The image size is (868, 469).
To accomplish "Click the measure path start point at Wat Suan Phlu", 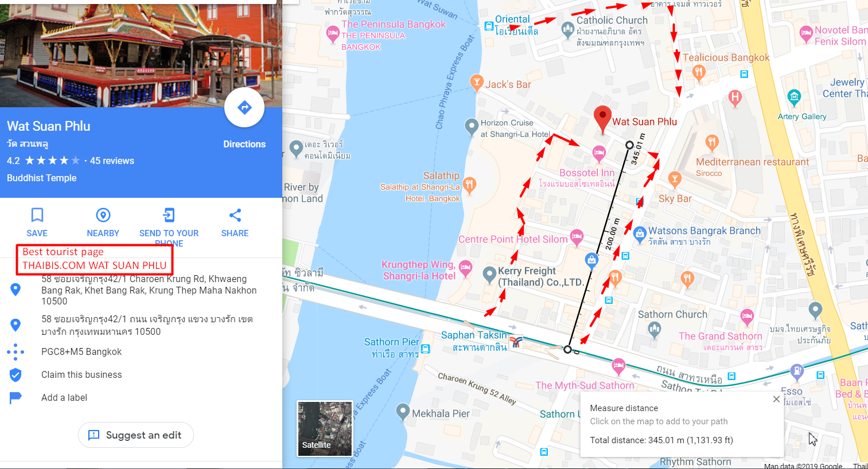I will [x=629, y=145].
